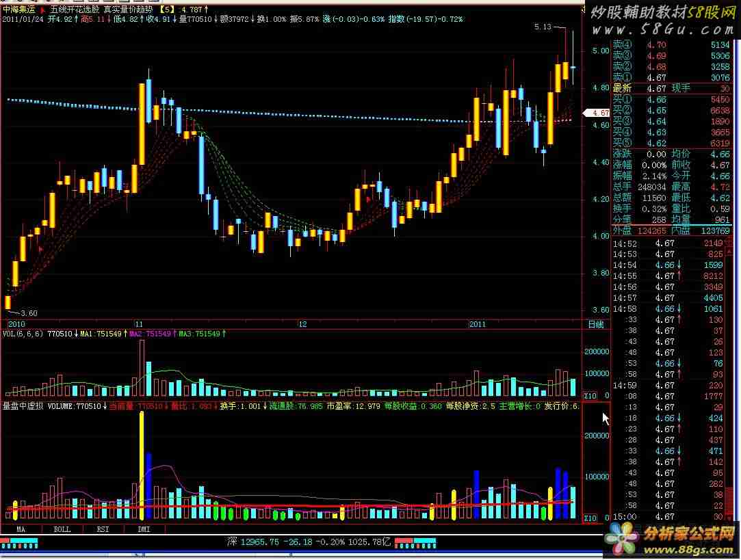Click the tall yellow volume bar in lower panel
Viewport: 741px width, 560px height.
point(142,466)
